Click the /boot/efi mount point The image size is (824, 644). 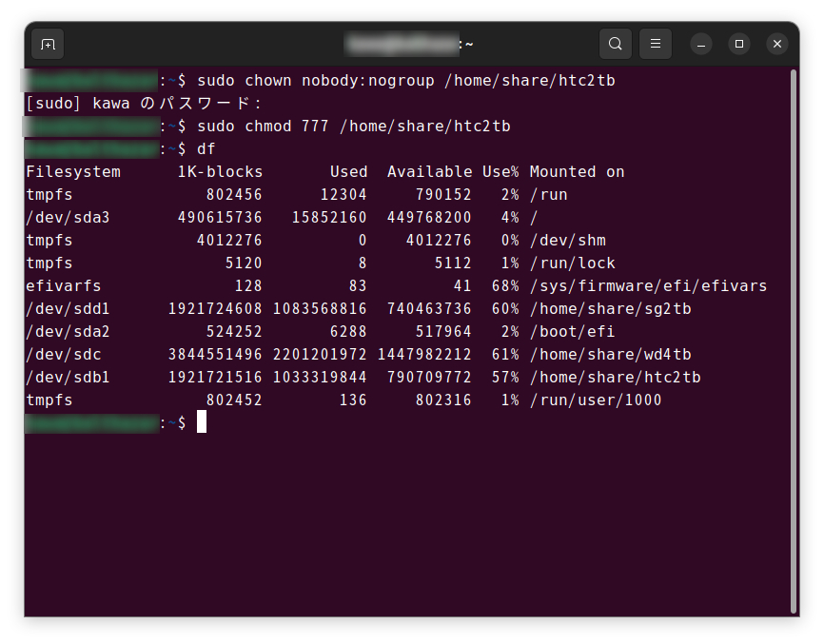click(x=572, y=332)
